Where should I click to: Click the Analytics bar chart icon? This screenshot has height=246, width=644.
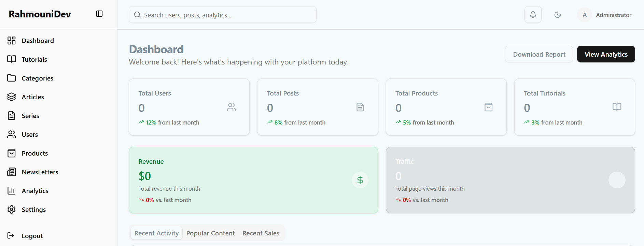pos(12,191)
